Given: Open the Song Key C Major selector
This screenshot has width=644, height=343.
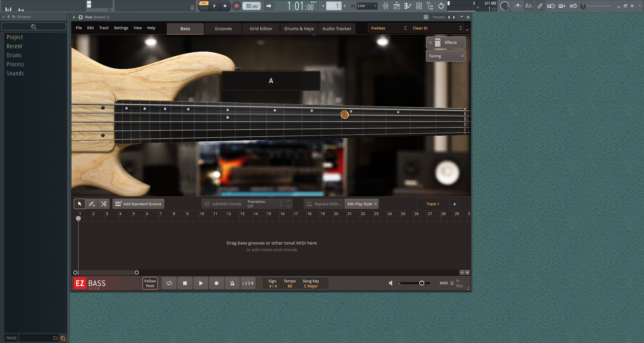Looking at the screenshot, I should (x=311, y=283).
